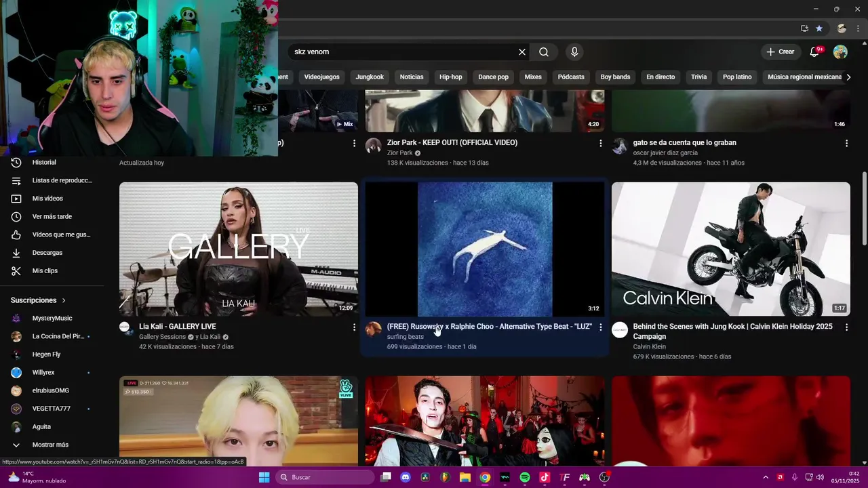The image size is (868, 488).
Task: Select the Mixes filter chip
Action: [x=533, y=77]
